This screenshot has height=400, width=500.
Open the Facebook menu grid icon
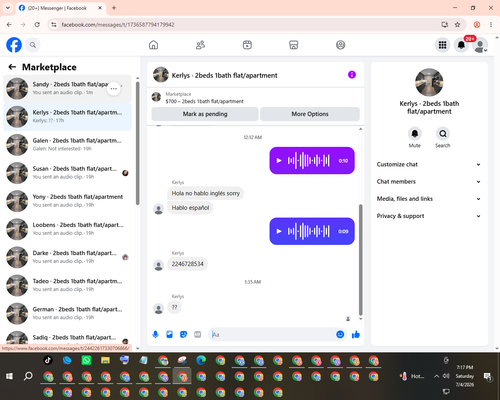[442, 45]
